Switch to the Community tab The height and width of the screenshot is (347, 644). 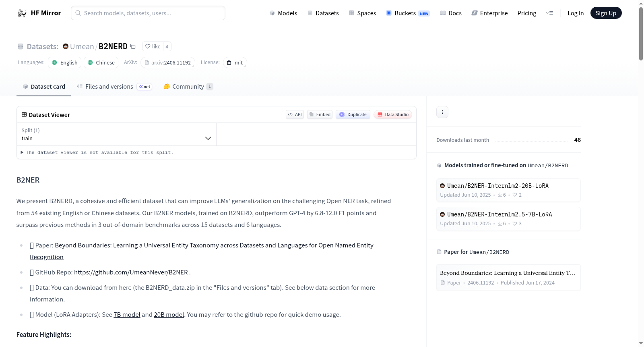pos(188,87)
